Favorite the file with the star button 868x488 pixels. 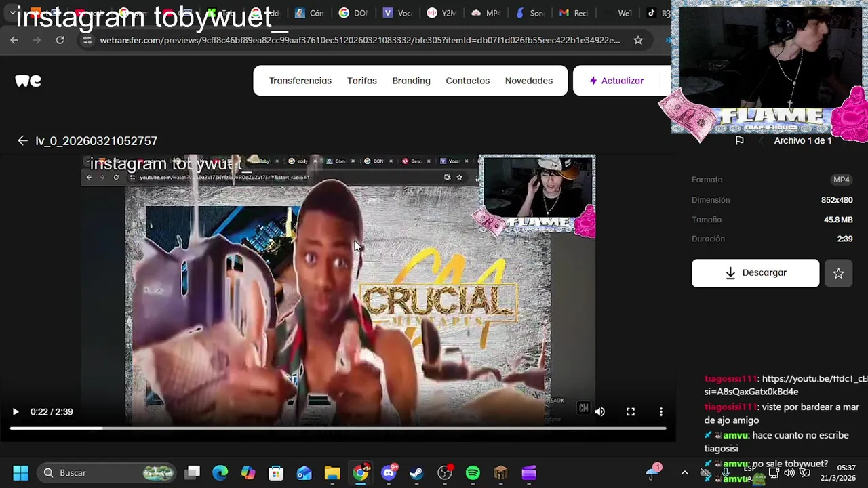838,273
